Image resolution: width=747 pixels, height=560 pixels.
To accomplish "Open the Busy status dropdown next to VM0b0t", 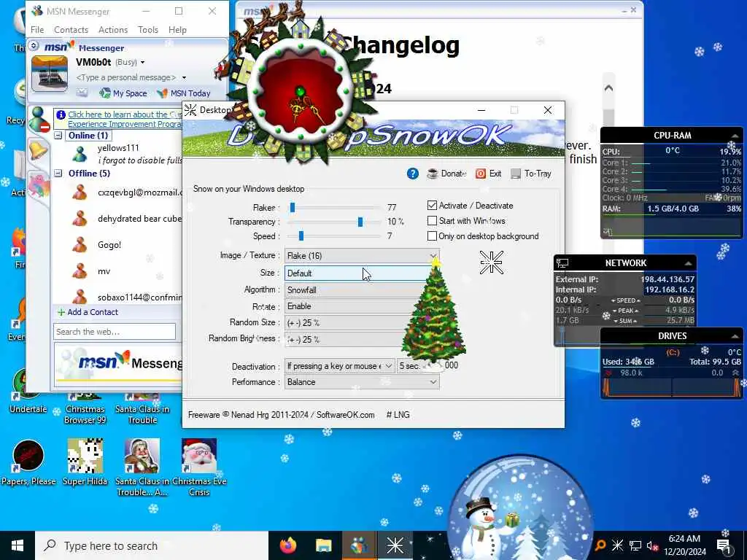I will click(142, 63).
